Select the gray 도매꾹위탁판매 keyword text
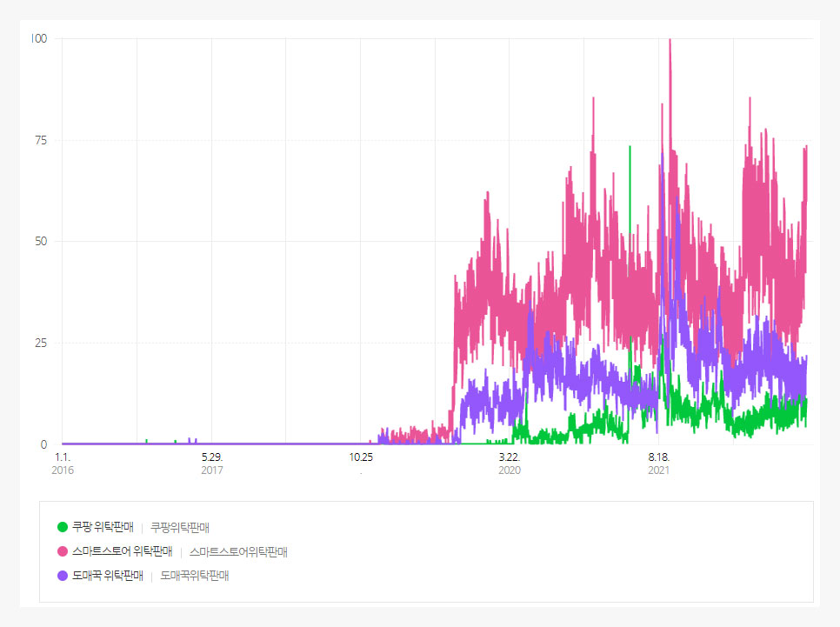This screenshot has height=627, width=840. tap(195, 576)
